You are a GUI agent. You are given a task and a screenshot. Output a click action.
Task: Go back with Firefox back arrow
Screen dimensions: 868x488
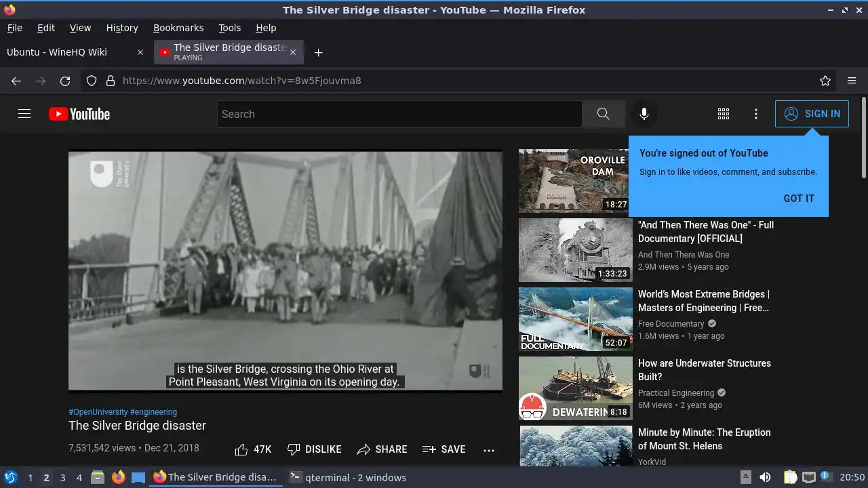[x=16, y=81]
